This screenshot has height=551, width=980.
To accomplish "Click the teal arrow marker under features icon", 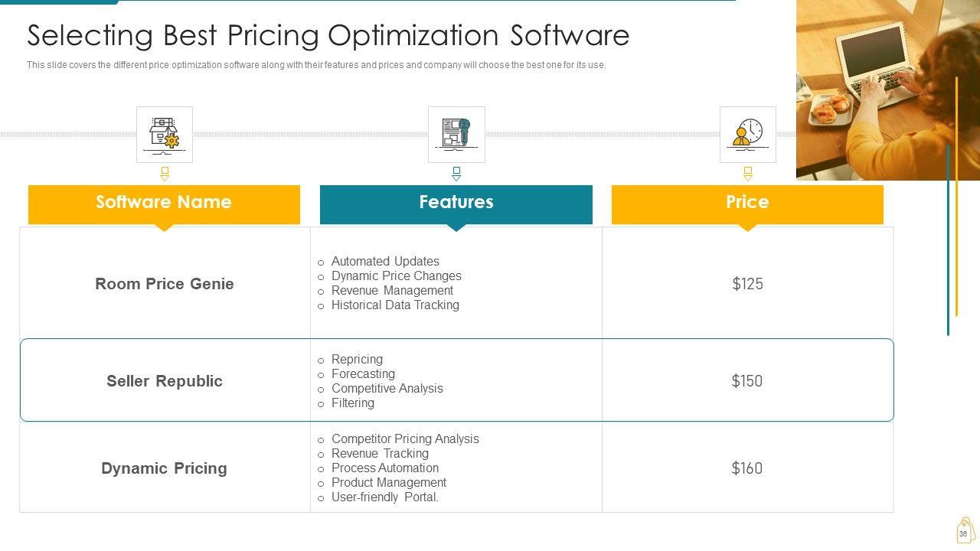I will (x=456, y=174).
